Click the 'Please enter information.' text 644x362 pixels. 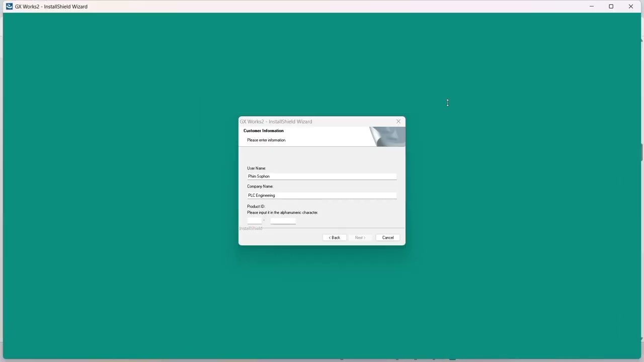coord(267,140)
